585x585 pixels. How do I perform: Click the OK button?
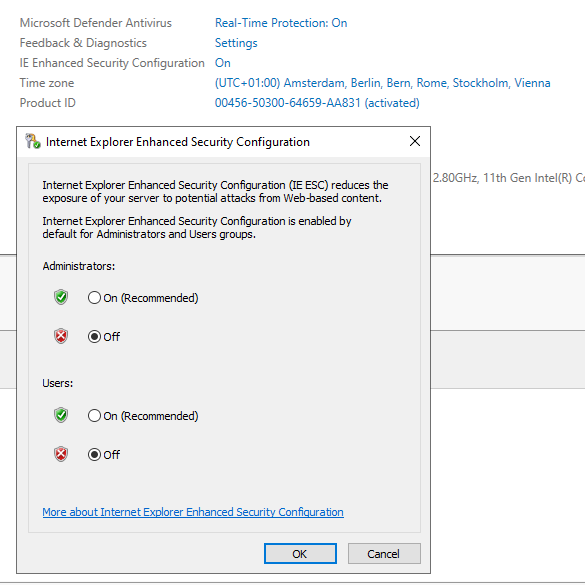pos(300,554)
